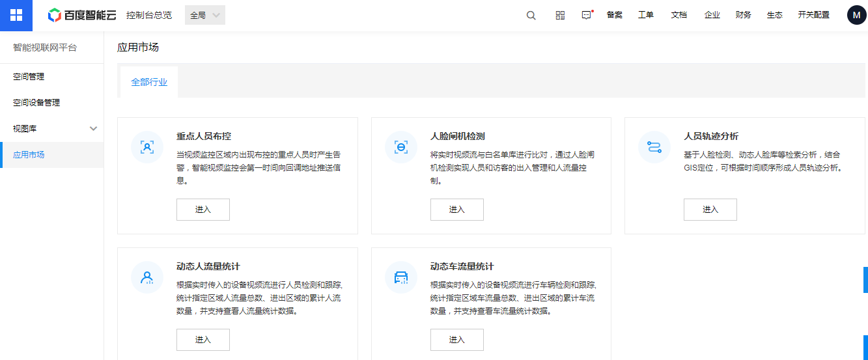Click the 动态车流量统计 car icon
The image size is (868, 360).
click(401, 277)
